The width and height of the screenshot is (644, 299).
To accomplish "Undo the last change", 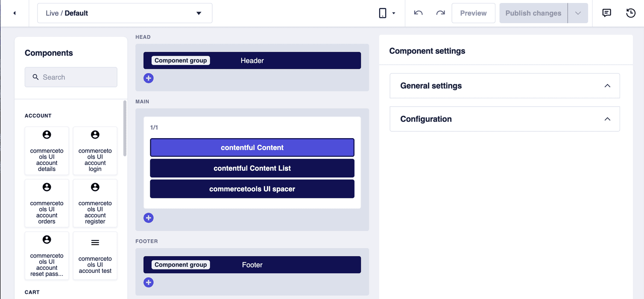I will (418, 13).
